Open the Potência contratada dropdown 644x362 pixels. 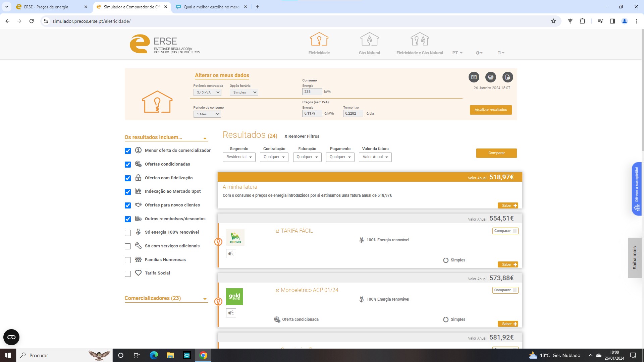point(207,93)
